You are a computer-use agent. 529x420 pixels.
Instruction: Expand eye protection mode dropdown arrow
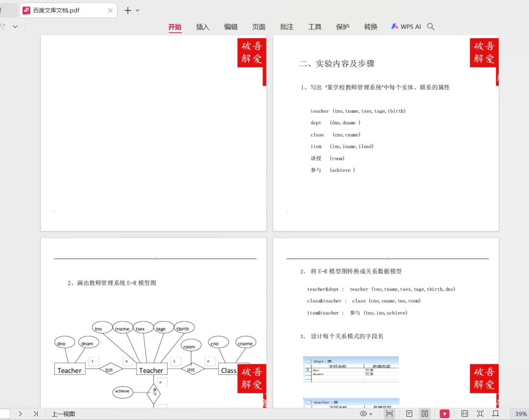coord(371,414)
